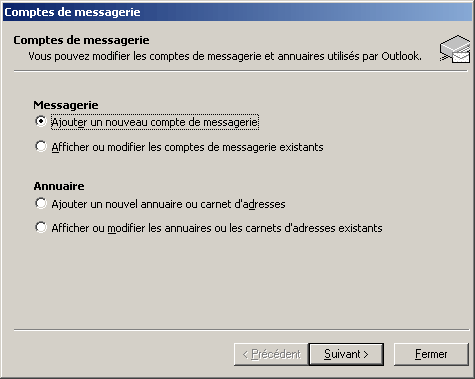Click the greyed-out Précédent button
The image size is (475, 379).
(x=271, y=354)
